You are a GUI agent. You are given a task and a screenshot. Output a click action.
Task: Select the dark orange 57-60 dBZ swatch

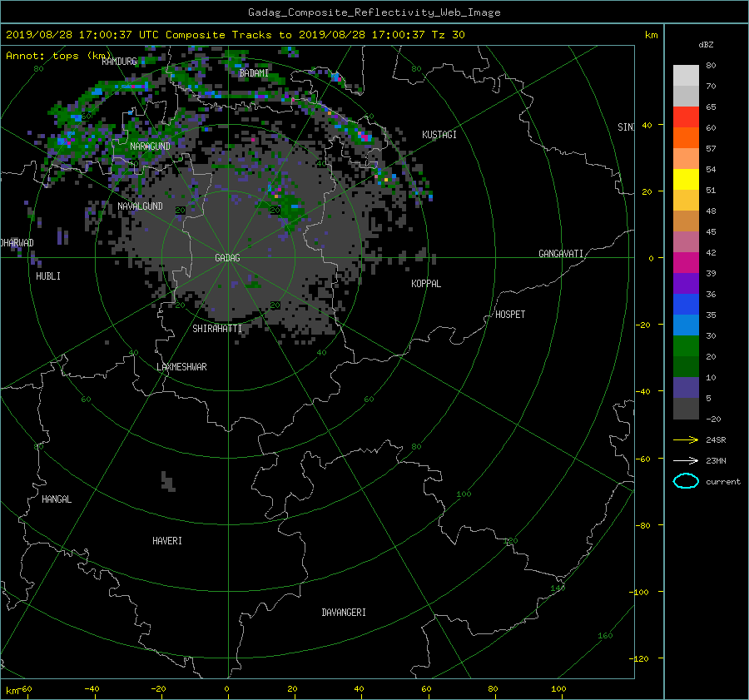pos(686,137)
